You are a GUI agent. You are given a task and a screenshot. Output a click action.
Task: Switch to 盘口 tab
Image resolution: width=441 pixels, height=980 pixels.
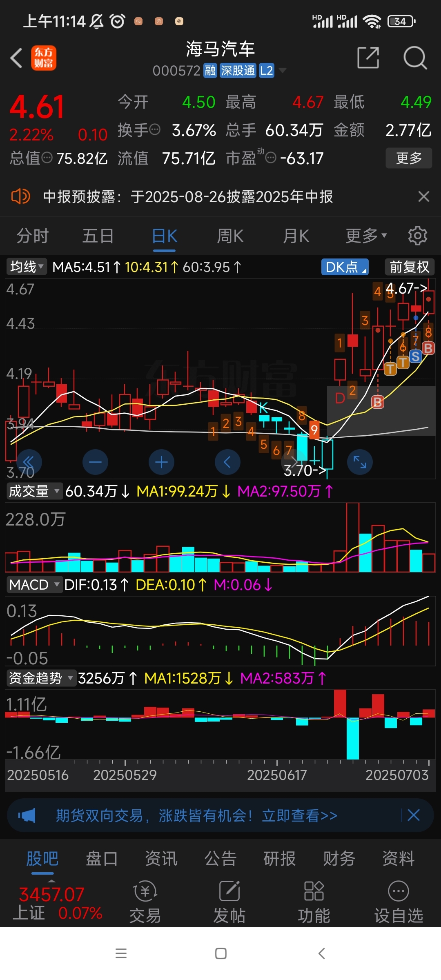102,858
